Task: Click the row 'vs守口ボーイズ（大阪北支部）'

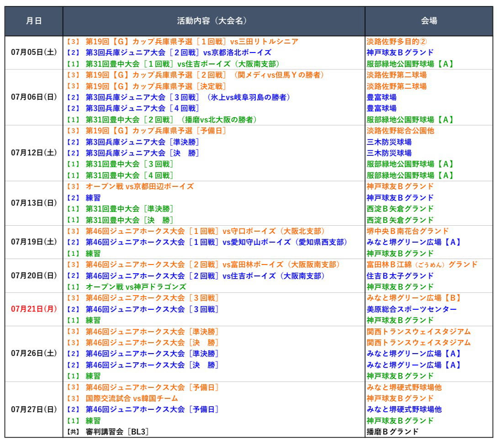Action: click(x=196, y=231)
